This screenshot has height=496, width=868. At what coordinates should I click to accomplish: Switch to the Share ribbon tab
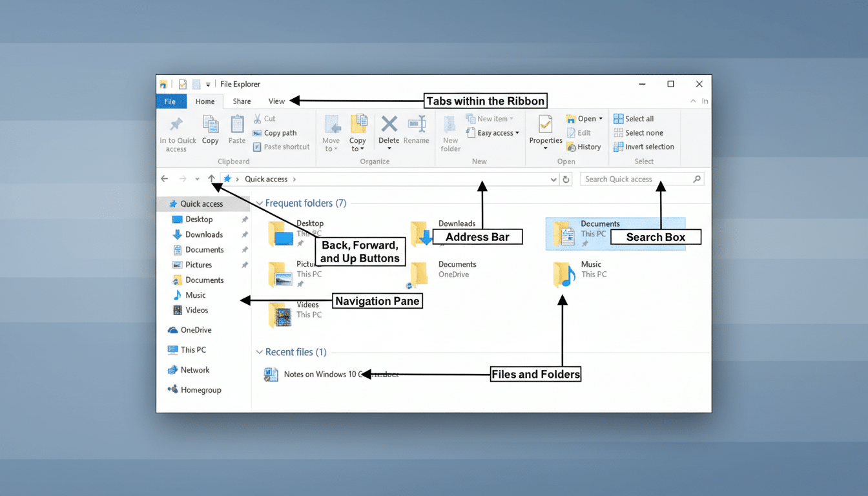(x=242, y=101)
